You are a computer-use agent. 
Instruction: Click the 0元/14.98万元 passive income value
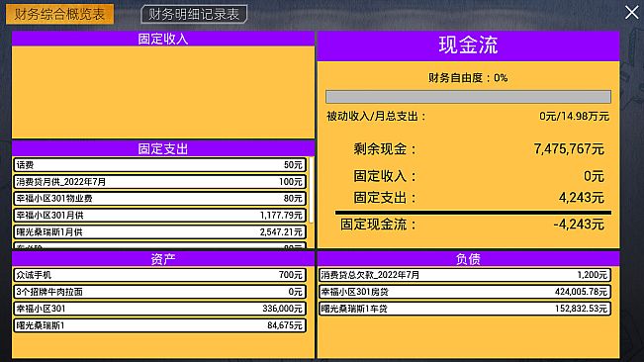click(574, 116)
